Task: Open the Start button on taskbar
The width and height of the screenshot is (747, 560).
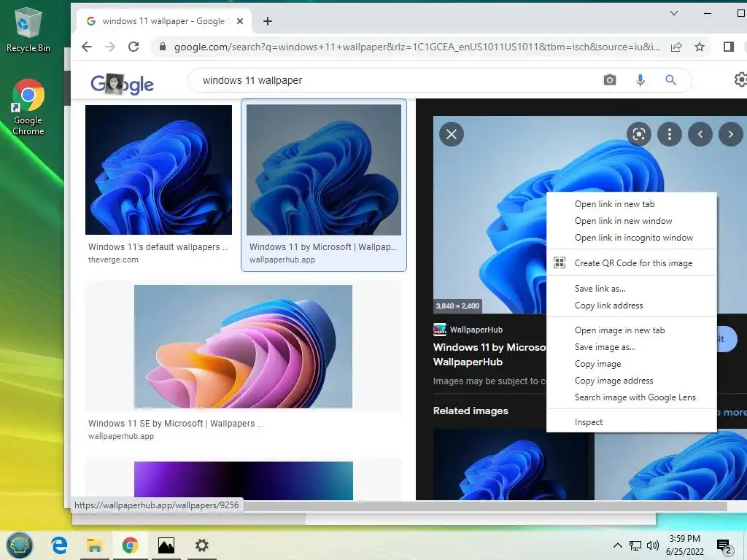Action: point(20,545)
